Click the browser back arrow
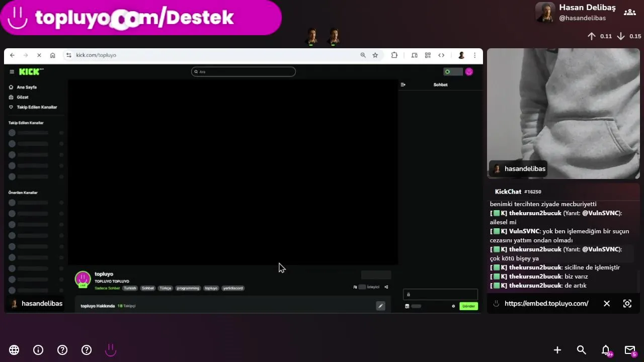 [x=12, y=55]
